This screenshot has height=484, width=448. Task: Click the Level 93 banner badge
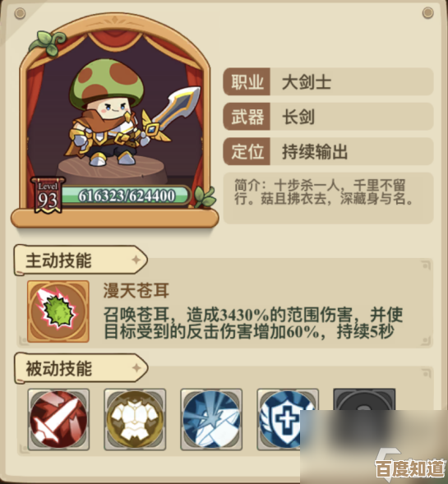[x=48, y=195]
